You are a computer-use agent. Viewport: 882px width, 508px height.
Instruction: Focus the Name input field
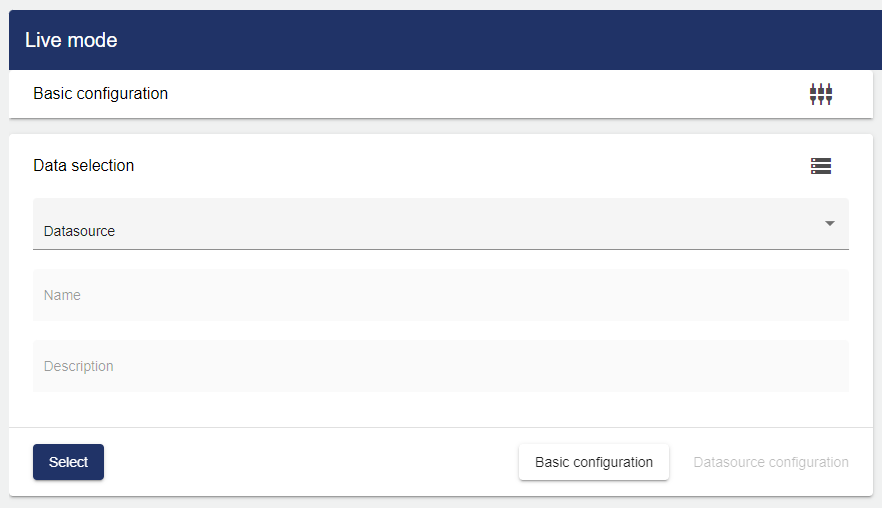coord(440,295)
